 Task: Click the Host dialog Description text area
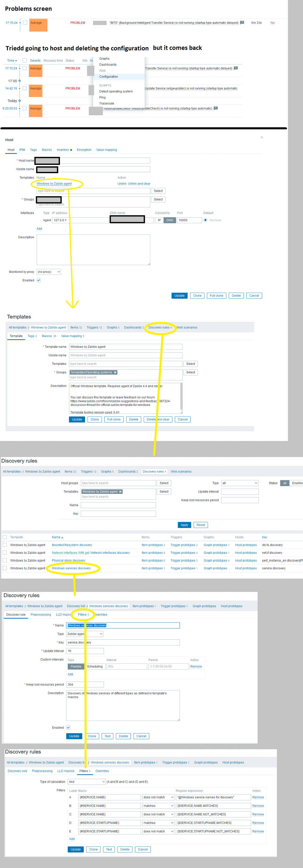93,250
